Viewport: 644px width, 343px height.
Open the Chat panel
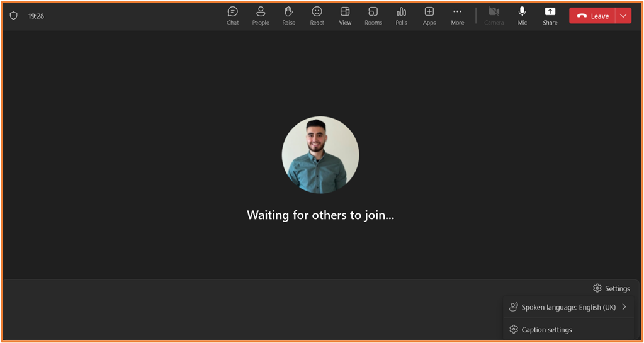232,16
